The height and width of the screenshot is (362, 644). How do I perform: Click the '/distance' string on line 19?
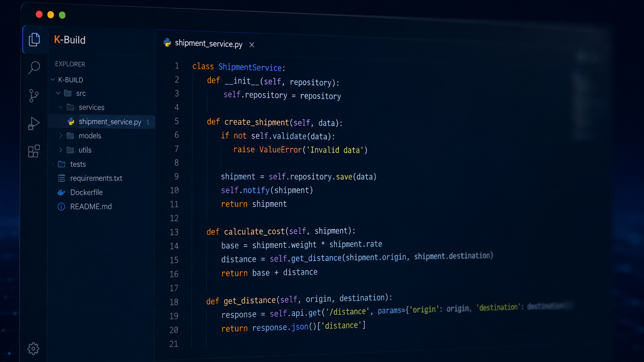tap(348, 312)
